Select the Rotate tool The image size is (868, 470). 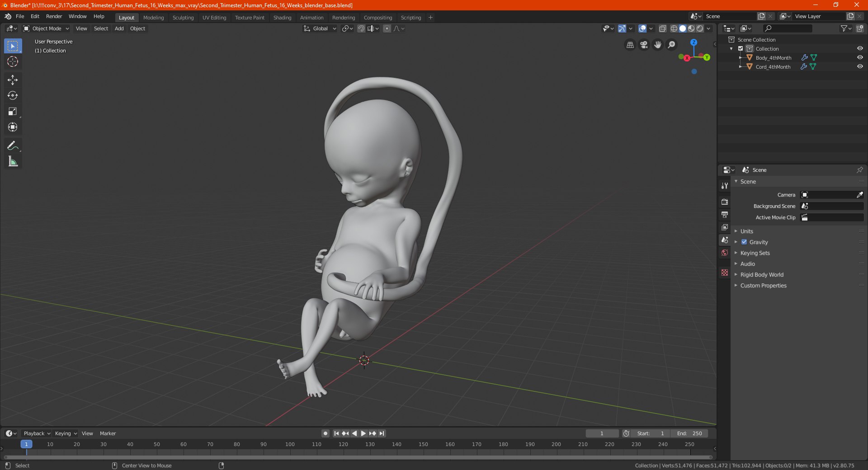click(13, 95)
